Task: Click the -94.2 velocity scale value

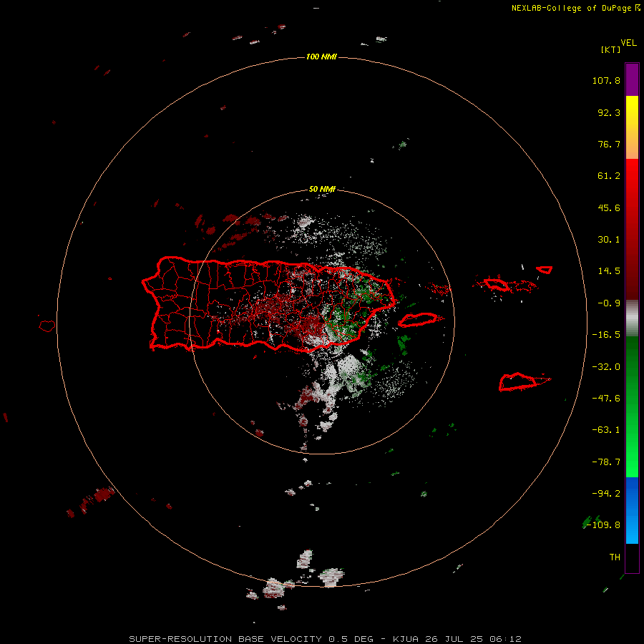Action: tap(606, 493)
